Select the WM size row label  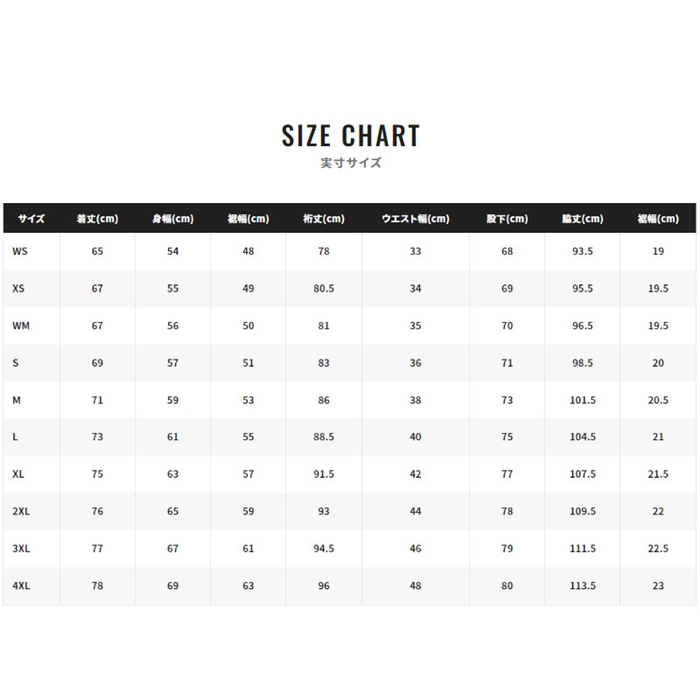(x=21, y=325)
